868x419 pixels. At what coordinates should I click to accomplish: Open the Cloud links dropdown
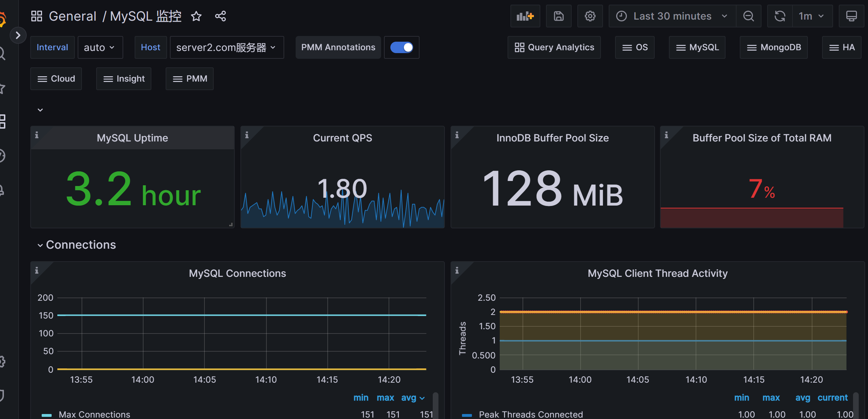pyautogui.click(x=56, y=79)
